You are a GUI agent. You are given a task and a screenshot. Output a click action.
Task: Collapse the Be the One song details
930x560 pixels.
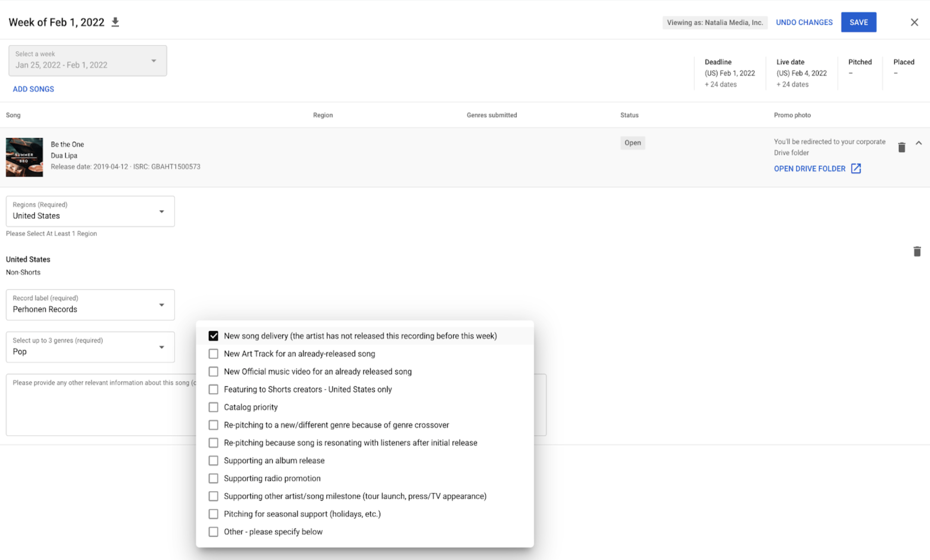[919, 143]
